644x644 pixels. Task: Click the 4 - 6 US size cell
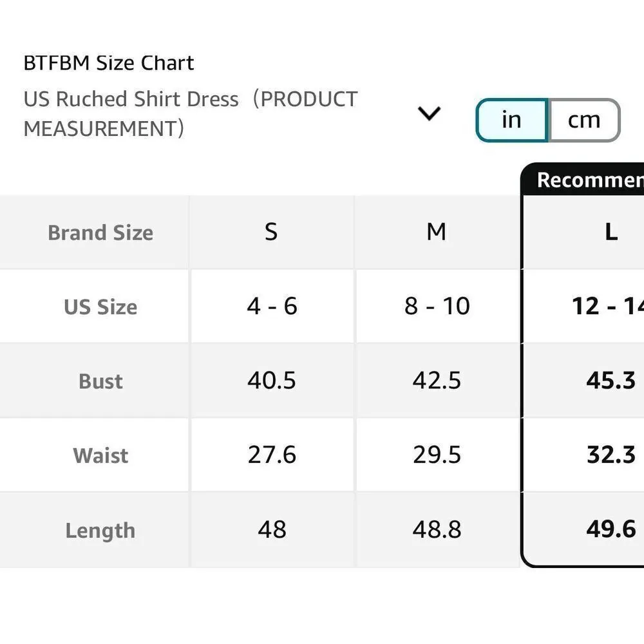[x=272, y=307]
